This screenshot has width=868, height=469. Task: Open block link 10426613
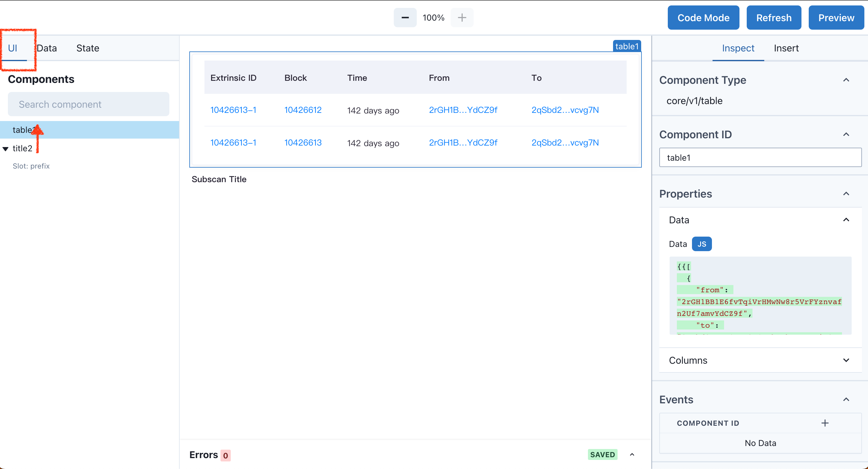click(x=303, y=143)
